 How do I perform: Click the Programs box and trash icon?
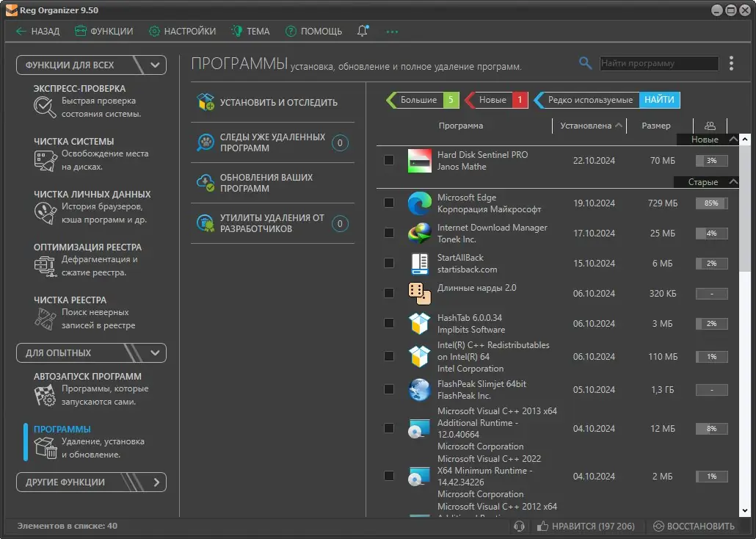pyautogui.click(x=45, y=448)
